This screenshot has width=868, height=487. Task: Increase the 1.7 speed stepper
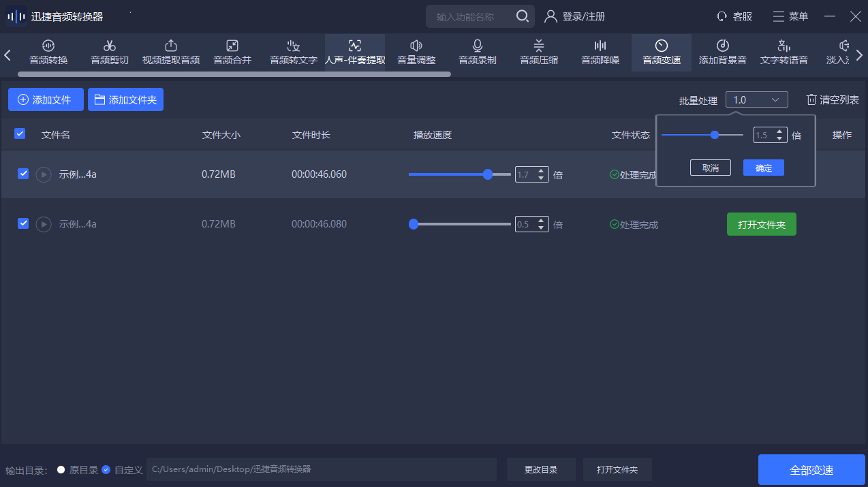coord(541,171)
